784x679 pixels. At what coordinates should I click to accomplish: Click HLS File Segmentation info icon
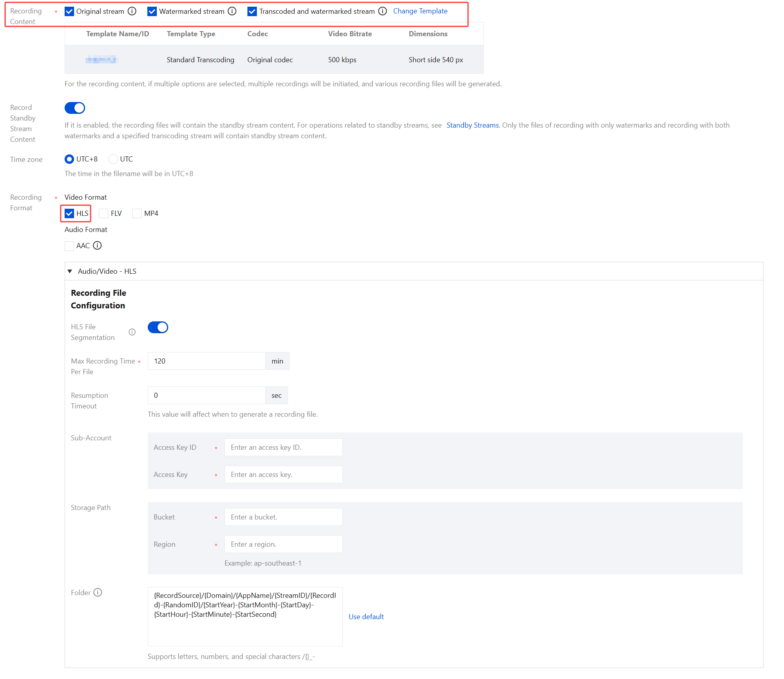click(132, 332)
